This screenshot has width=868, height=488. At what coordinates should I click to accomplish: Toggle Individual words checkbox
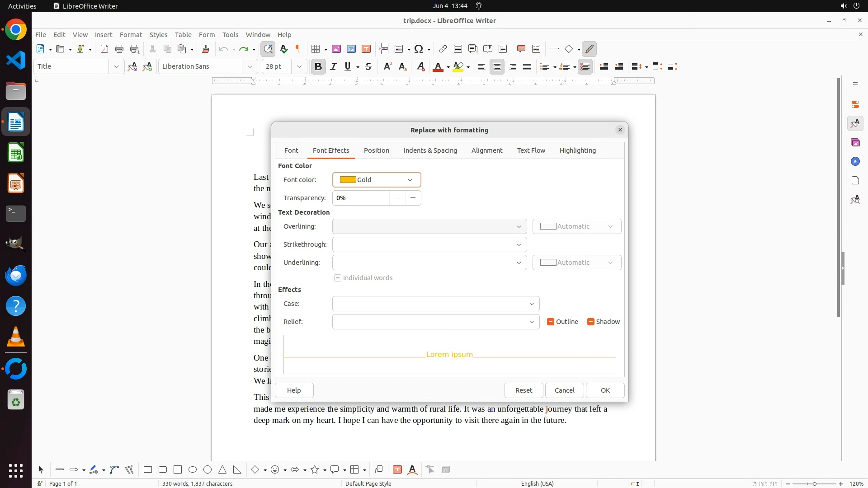[338, 278]
